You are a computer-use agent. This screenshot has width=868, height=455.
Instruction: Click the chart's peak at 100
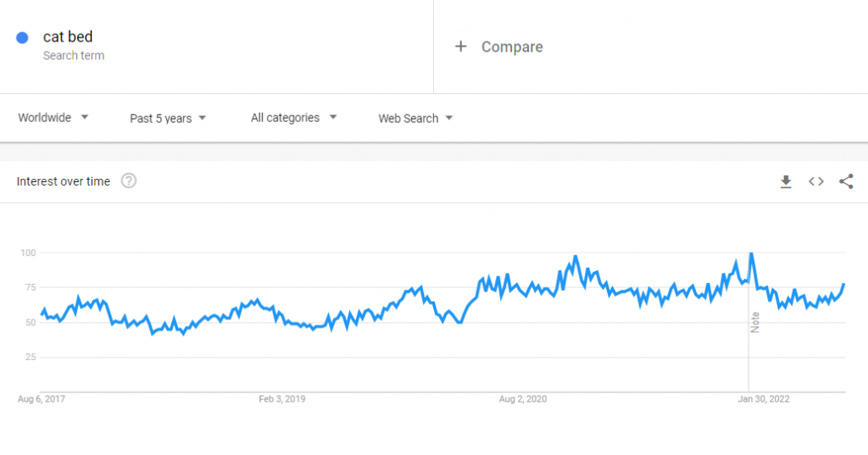tap(751, 253)
